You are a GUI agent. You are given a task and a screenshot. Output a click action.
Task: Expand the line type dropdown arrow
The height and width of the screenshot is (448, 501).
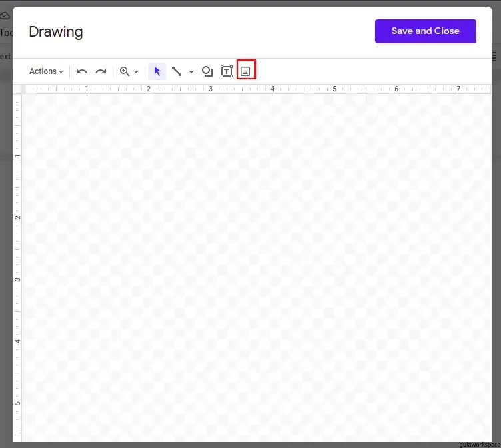[191, 72]
